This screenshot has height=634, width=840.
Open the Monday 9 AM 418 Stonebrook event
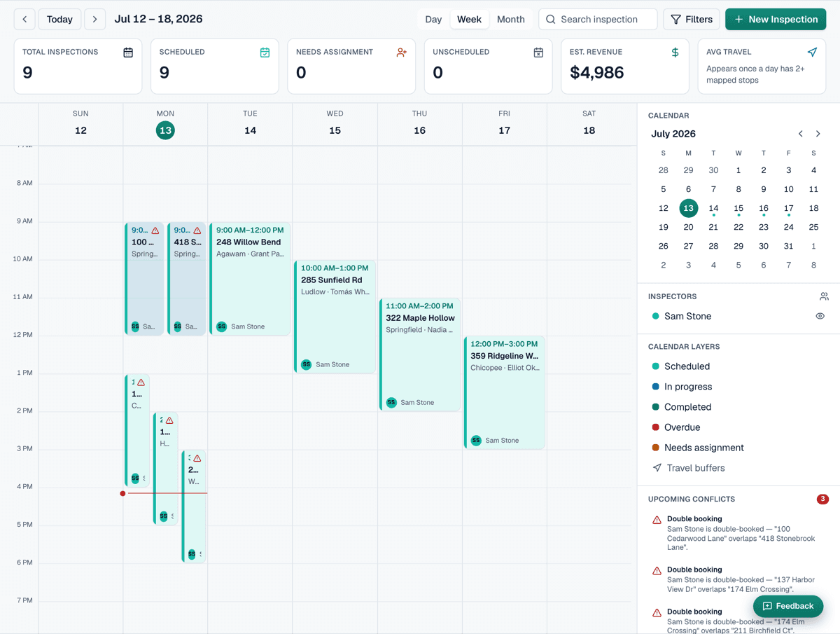tap(186, 279)
